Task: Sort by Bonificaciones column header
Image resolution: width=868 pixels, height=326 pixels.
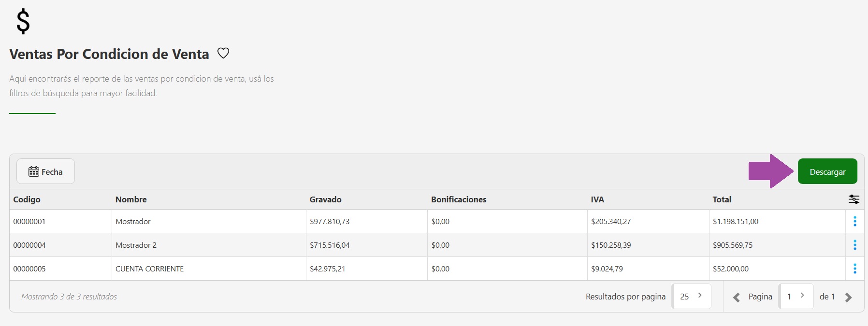Action: [x=459, y=199]
